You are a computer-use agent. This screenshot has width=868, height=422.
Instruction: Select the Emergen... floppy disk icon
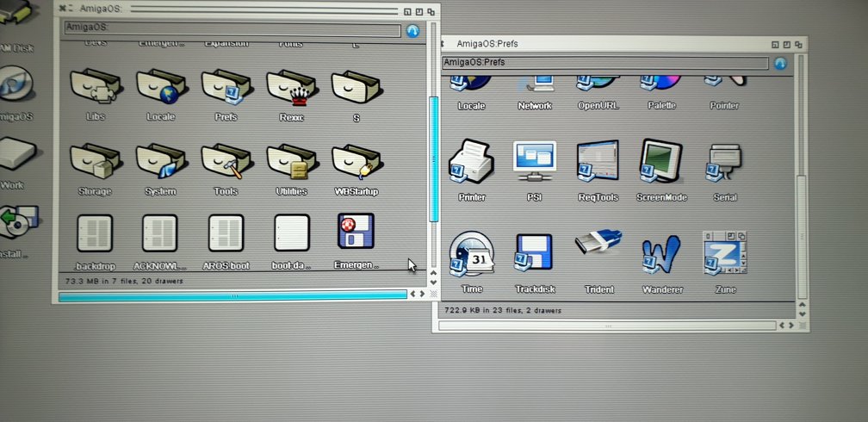coord(356,232)
